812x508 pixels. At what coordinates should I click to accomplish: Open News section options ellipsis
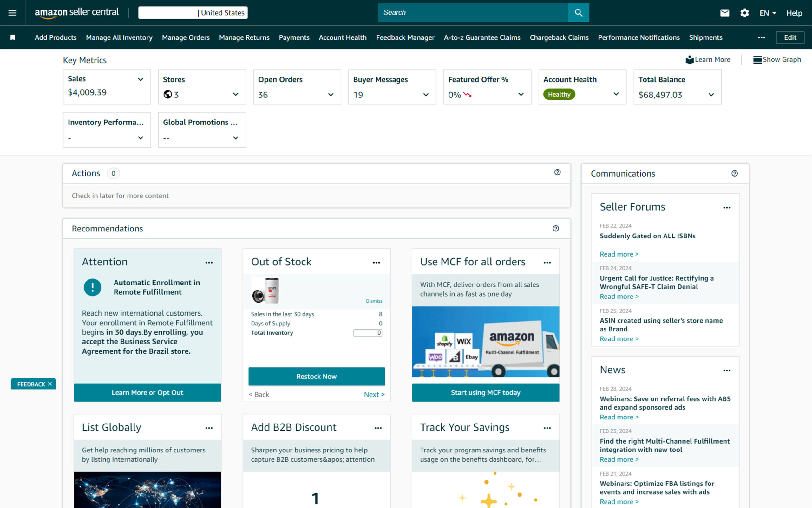(x=727, y=371)
